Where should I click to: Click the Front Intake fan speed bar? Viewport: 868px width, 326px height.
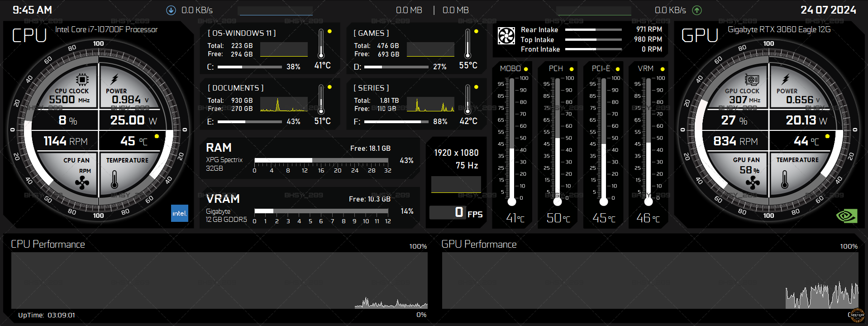coord(593,49)
